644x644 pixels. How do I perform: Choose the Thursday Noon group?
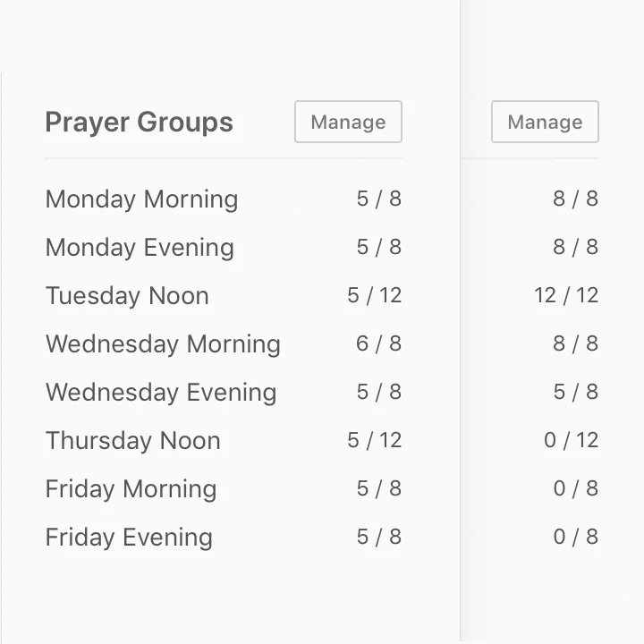pyautogui.click(x=132, y=440)
